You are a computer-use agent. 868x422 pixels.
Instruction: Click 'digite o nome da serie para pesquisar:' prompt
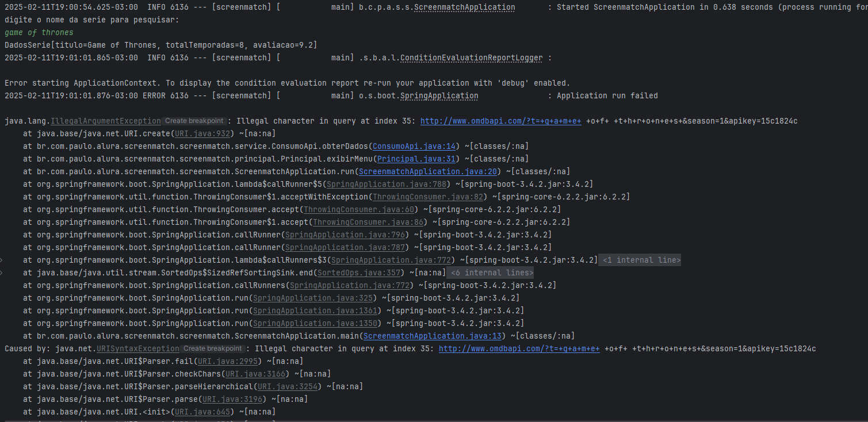[92, 20]
